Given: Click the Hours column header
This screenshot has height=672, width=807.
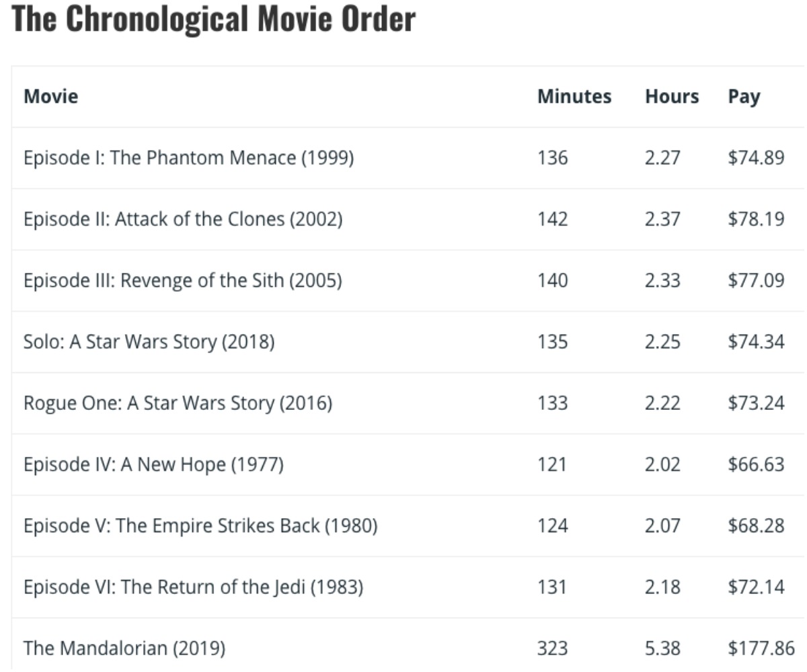Looking at the screenshot, I should (671, 97).
